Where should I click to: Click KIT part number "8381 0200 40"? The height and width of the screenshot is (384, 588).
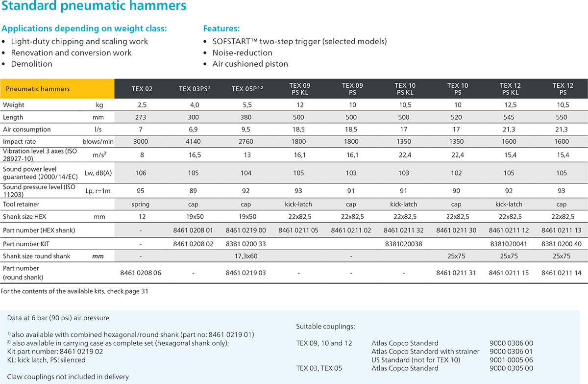tap(562, 244)
